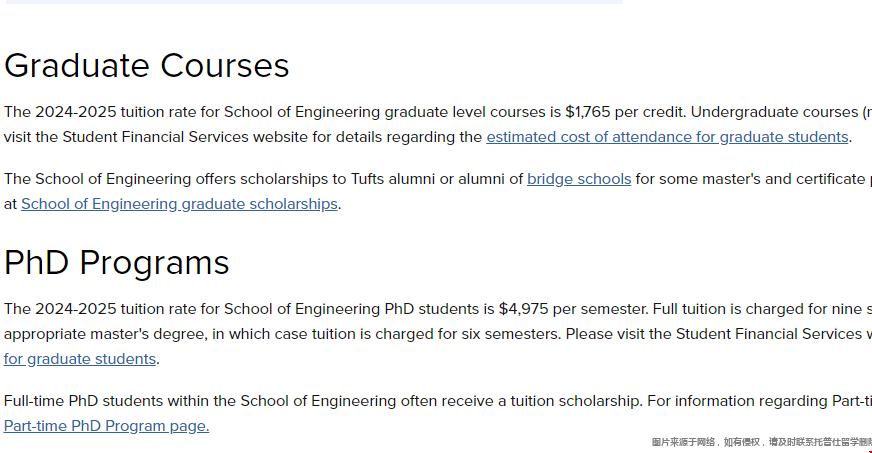Click 'Undergraduate courses' in the first paragraph
This screenshot has height=453, width=872.
(774, 112)
